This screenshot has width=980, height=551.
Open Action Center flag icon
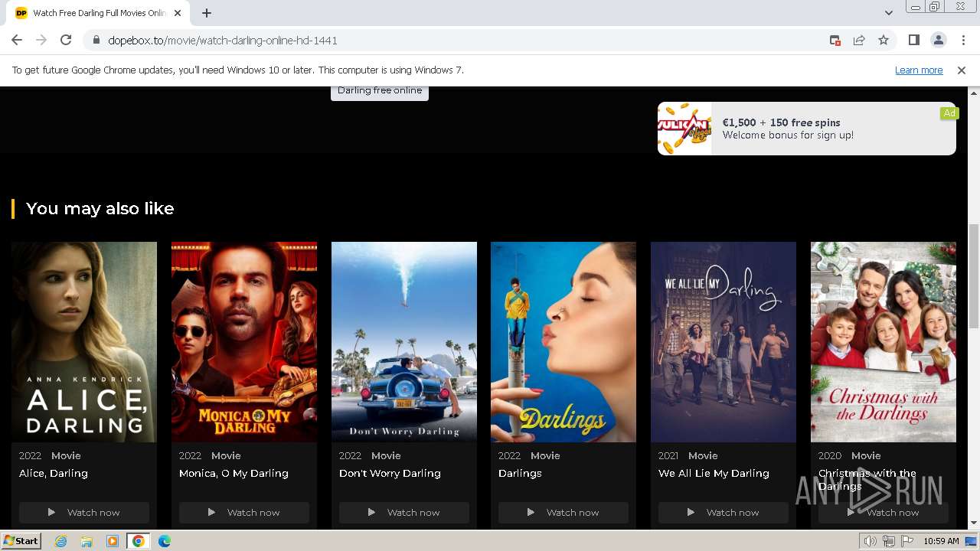coord(907,541)
